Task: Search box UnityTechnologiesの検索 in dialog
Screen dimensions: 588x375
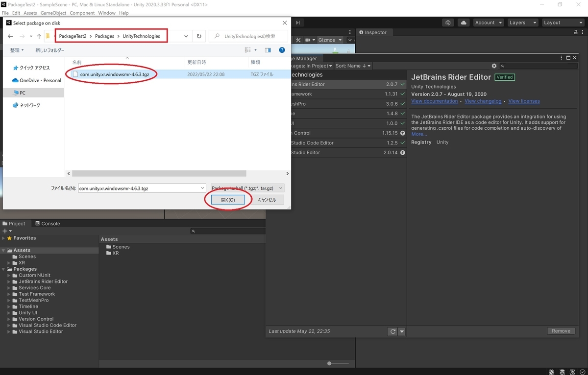Action: pos(248,36)
